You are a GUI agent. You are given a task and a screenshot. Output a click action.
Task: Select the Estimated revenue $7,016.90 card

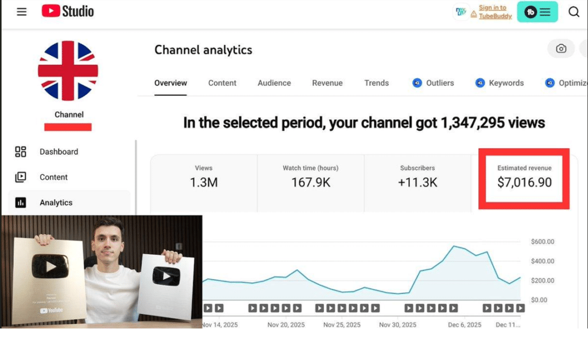pos(524,179)
